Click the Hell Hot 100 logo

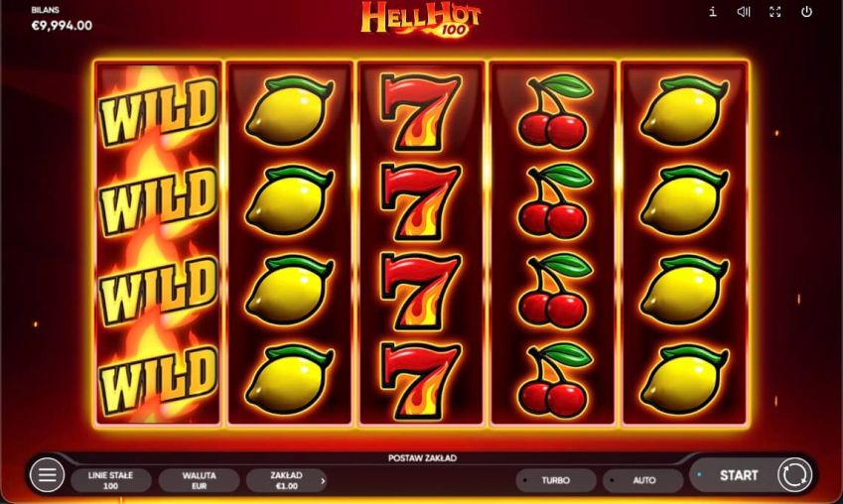pyautogui.click(x=421, y=19)
